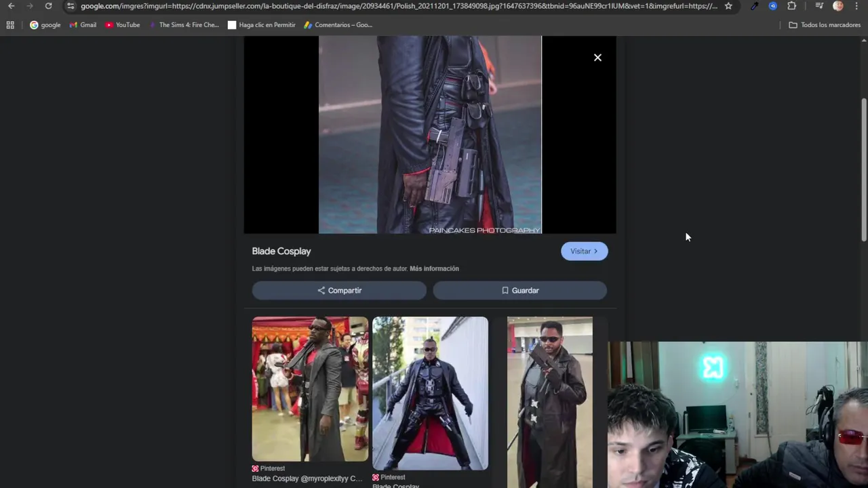Open the Comentarios – Goo... bookmark

338,25
